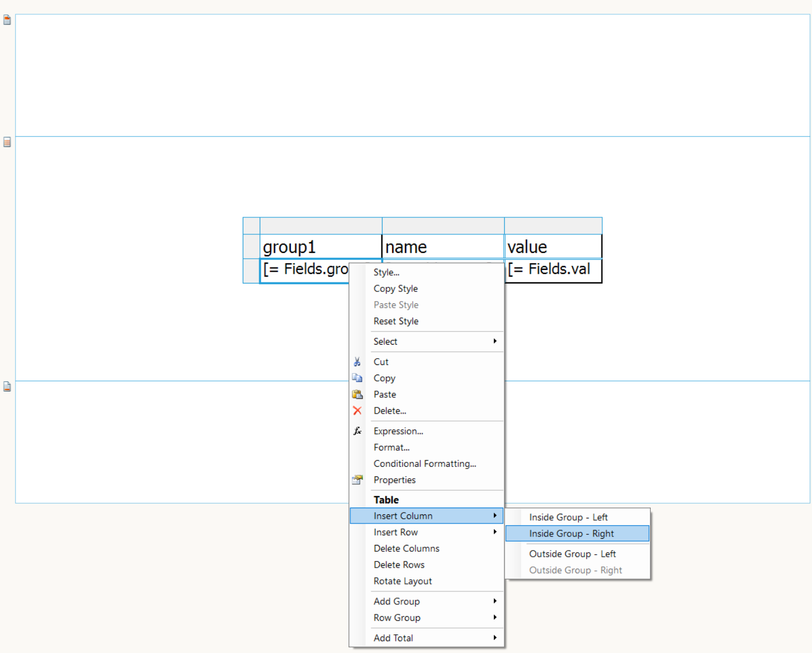Image resolution: width=812 pixels, height=653 pixels.
Task: Click the Properties icon in menu
Action: (x=357, y=480)
